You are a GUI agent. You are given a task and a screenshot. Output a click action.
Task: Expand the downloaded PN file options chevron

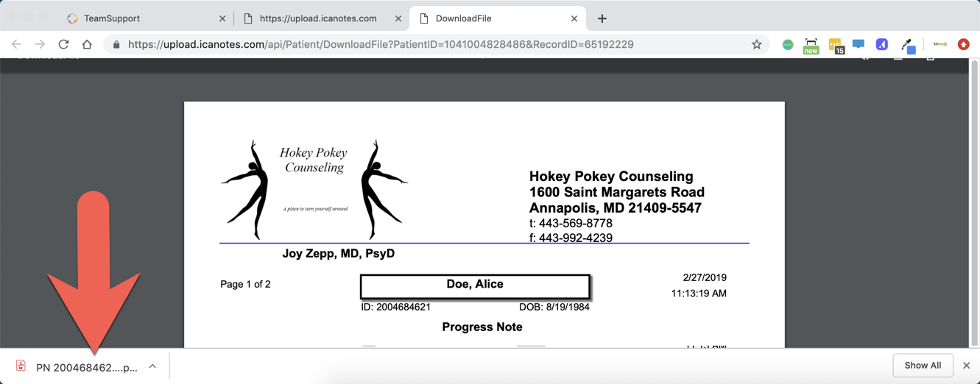tap(152, 366)
